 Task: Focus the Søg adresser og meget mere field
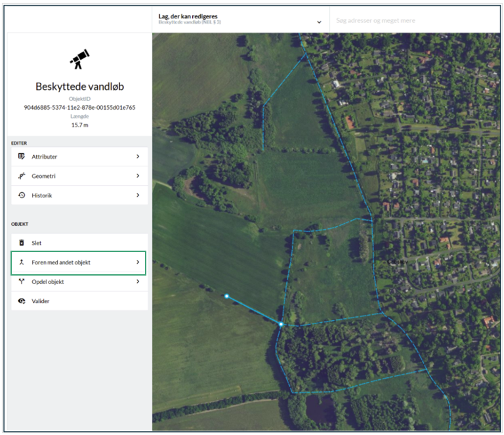415,20
